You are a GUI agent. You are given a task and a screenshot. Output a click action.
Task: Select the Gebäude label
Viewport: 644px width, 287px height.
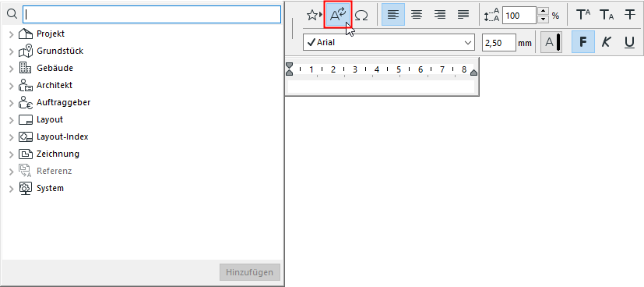pyautogui.click(x=55, y=68)
